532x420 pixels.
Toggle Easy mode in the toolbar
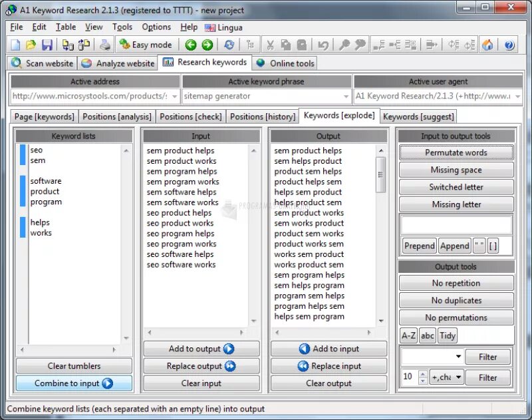(146, 45)
